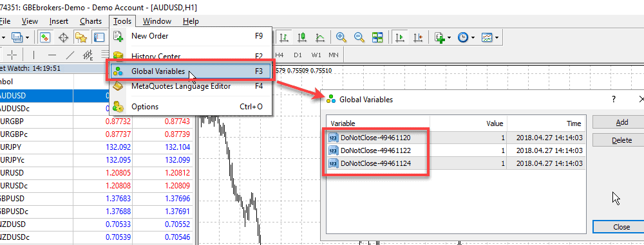Click the zoom in magnifier icon
Viewport: 644px width, 245px height.
point(341,38)
